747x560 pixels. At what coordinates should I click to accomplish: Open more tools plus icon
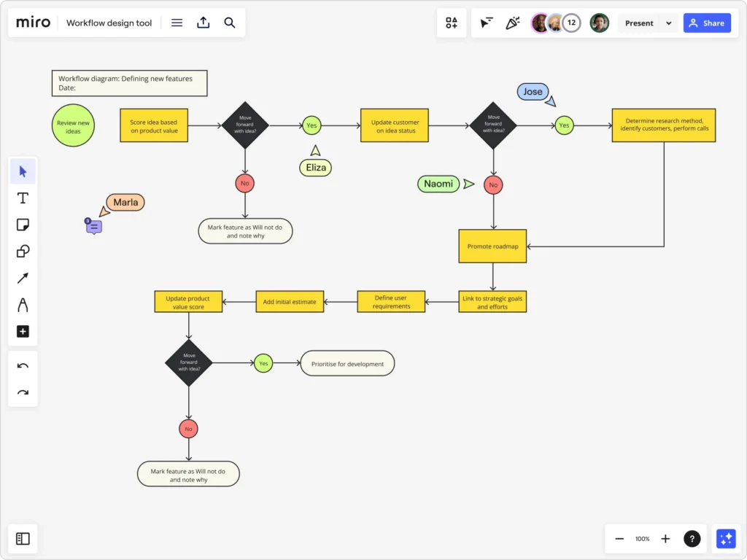[x=23, y=332]
